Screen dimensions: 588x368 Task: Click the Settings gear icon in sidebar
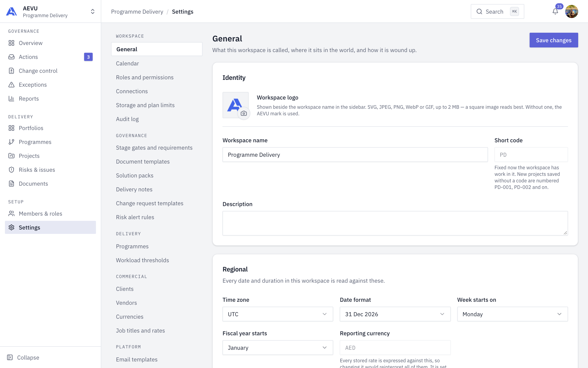click(x=11, y=228)
